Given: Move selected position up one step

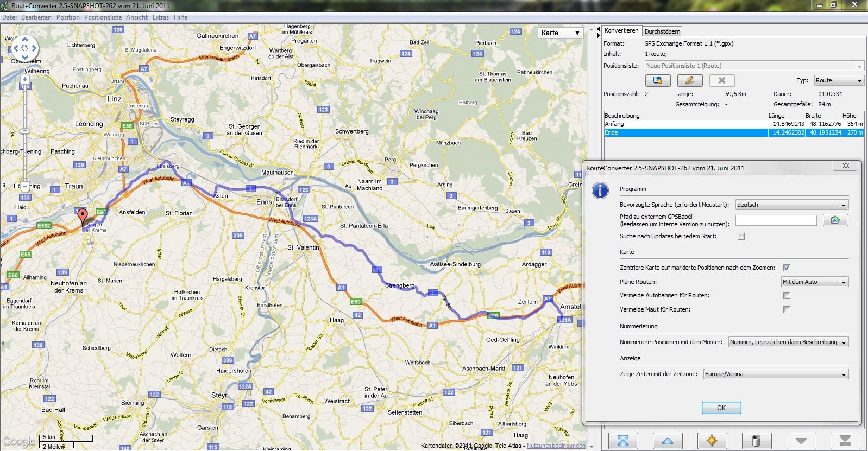Looking at the screenshot, I should [x=667, y=441].
